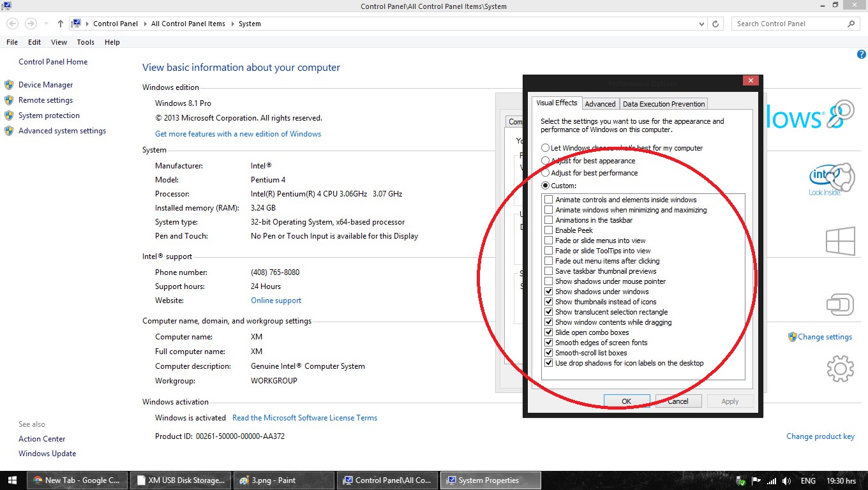Image resolution: width=868 pixels, height=490 pixels.
Task: Expand the chevron before the System breadcrumb
Action: pos(232,24)
